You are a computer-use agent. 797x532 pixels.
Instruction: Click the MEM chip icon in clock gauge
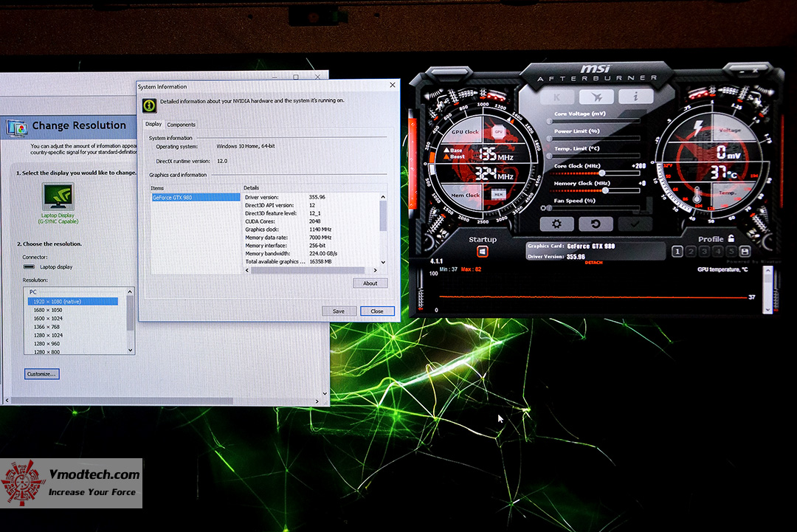[x=498, y=194]
